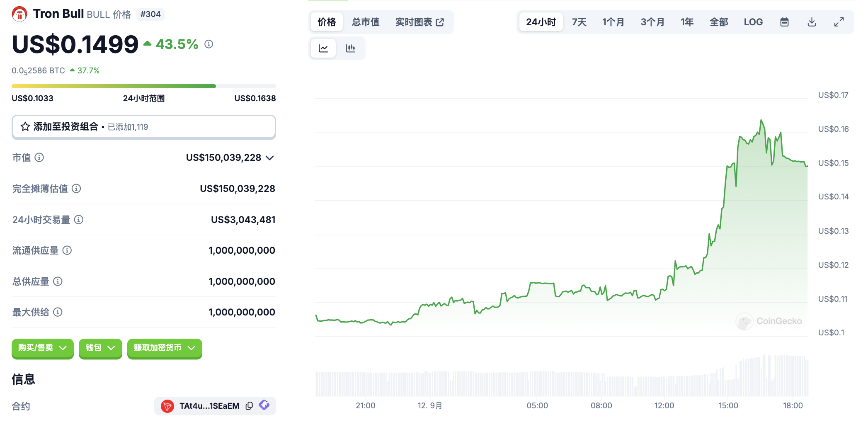
Task: Expand the market cap value chevron
Action: (x=270, y=158)
